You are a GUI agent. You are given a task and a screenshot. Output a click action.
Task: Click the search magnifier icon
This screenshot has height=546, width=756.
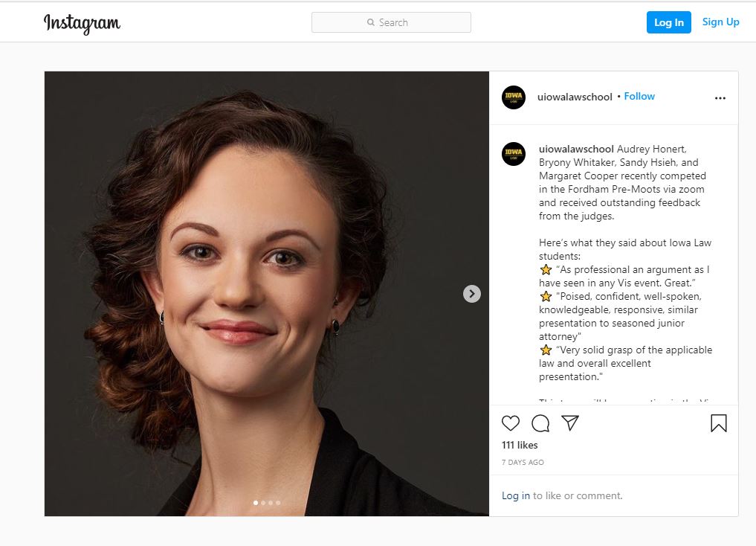(x=371, y=22)
